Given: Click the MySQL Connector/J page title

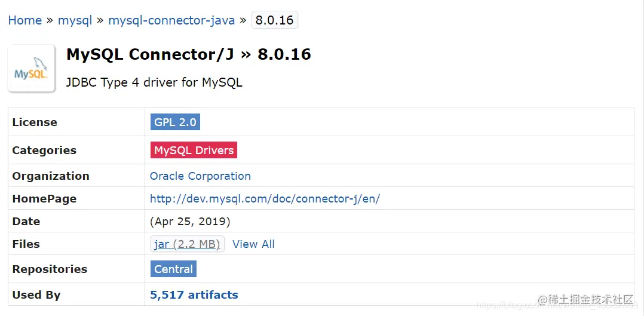Looking at the screenshot, I should 188,54.
